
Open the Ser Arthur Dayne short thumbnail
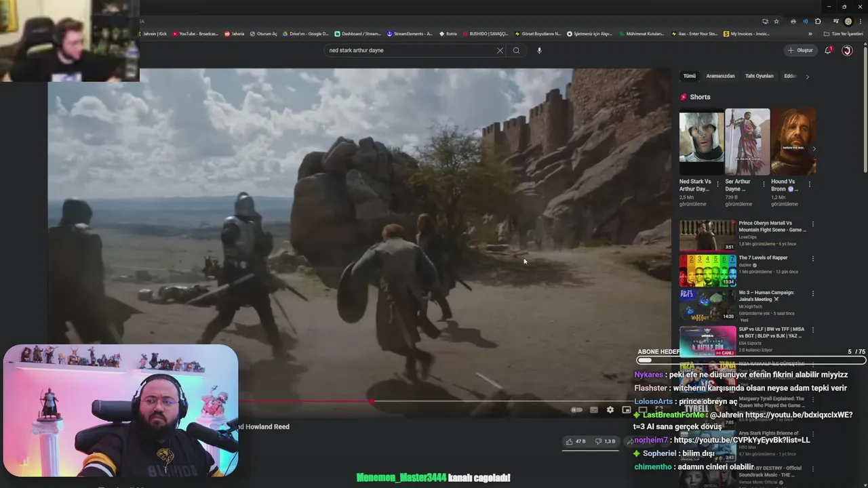coord(747,142)
